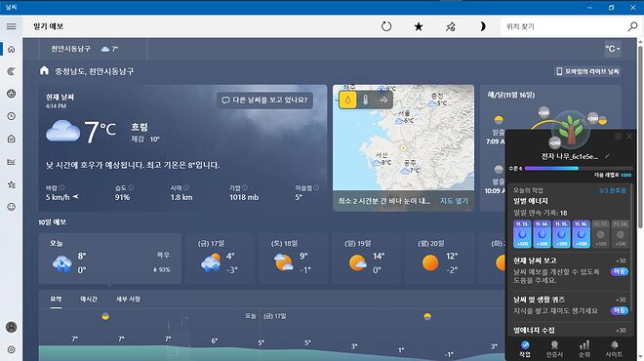Image resolution: width=644 pixels, height=361 pixels.
Task: Open the hurricane tracker sidebar icon
Action: pos(11,71)
